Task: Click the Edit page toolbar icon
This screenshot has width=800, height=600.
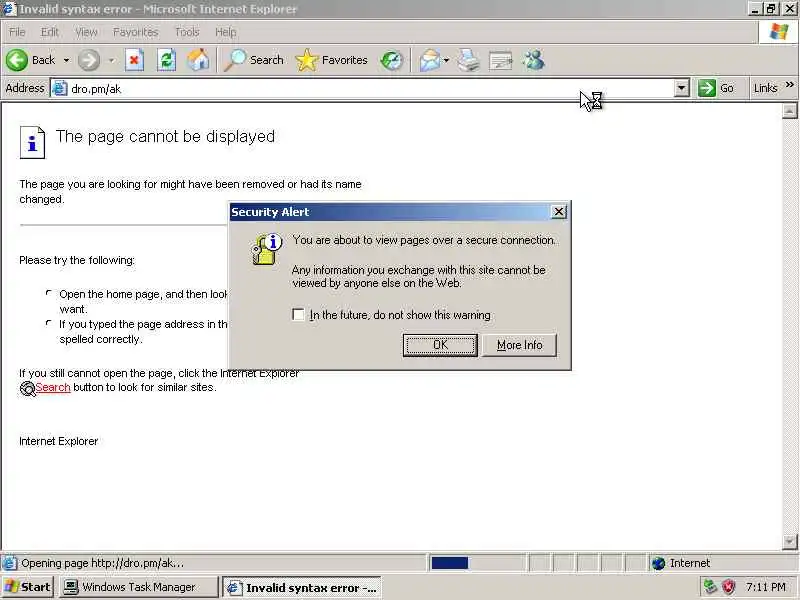Action: [x=501, y=61]
